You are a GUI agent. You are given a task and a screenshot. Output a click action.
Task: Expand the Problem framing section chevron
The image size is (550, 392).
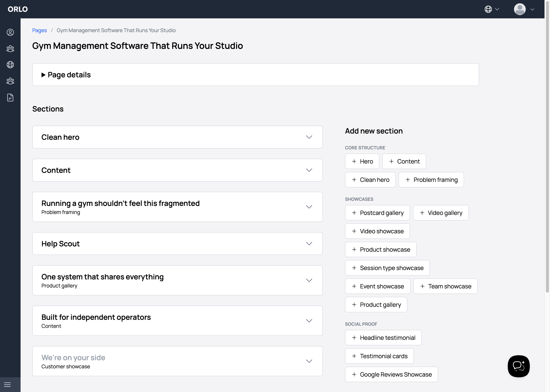tap(309, 207)
